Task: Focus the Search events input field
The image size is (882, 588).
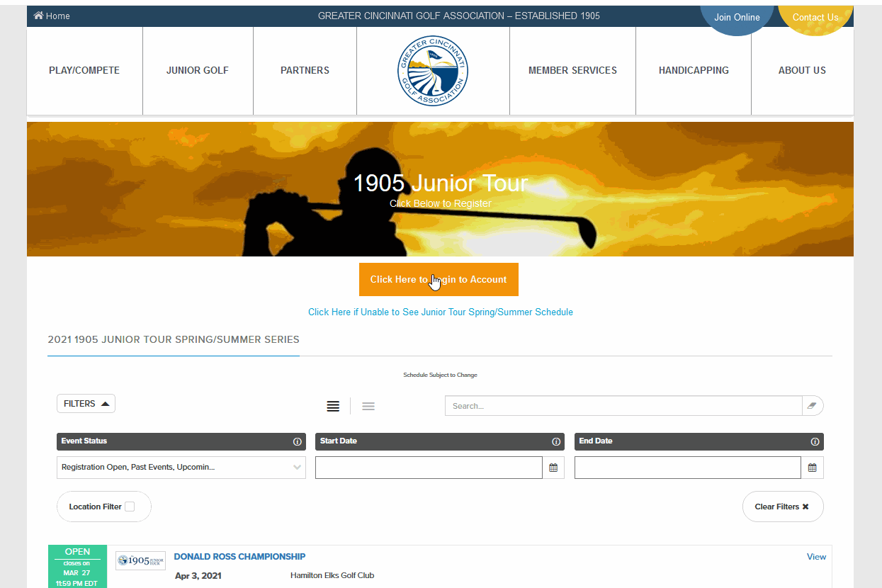Action: (623, 406)
